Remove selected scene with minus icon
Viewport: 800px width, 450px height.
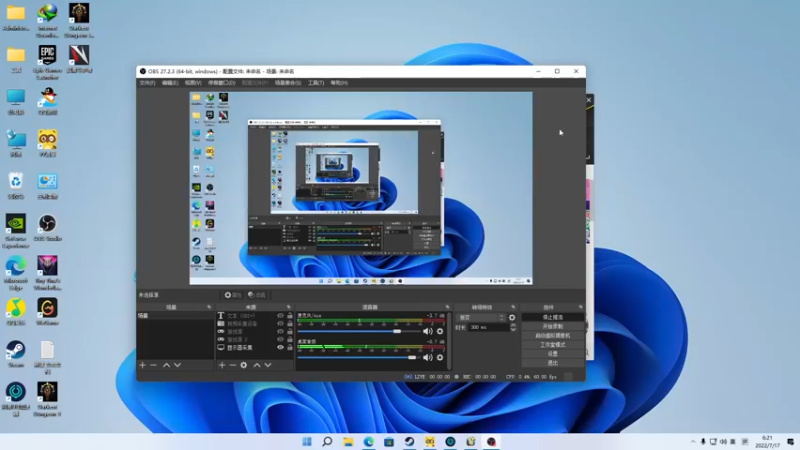pos(154,365)
